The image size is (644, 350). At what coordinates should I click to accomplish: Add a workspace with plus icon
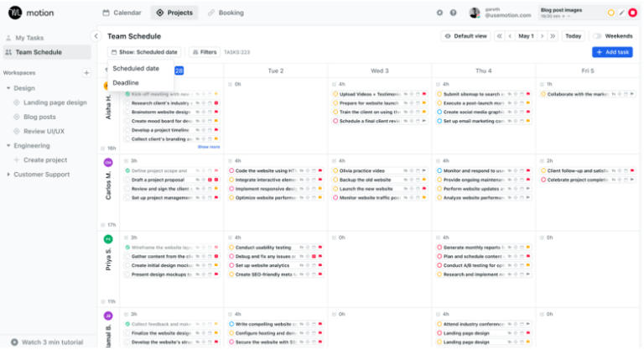tap(86, 73)
